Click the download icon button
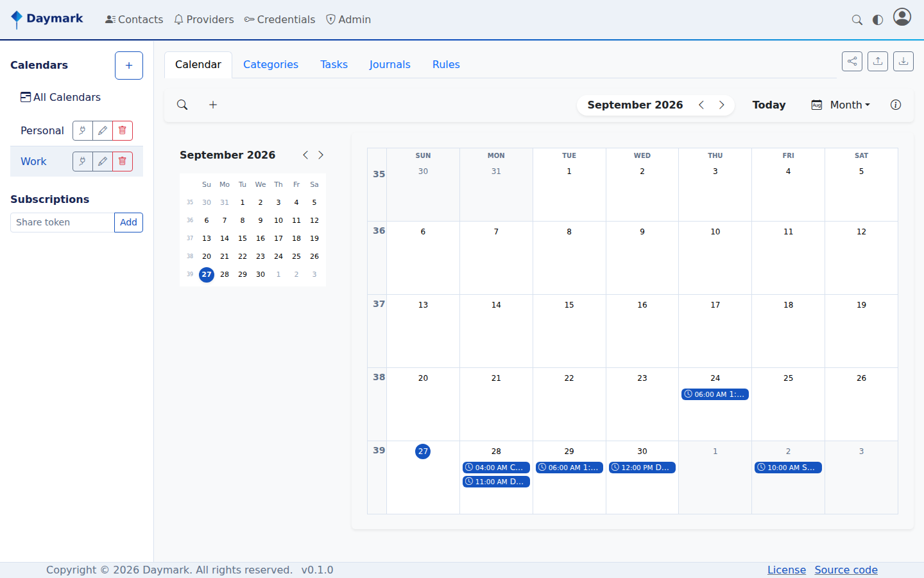Viewport: 924px width, 578px height. point(903,61)
